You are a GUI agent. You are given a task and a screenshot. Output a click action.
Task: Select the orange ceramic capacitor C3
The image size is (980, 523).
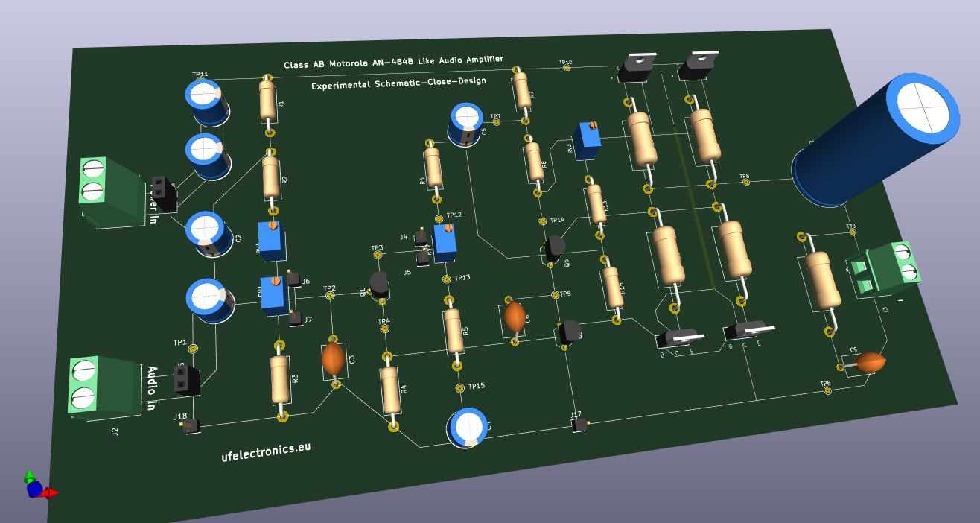click(333, 360)
